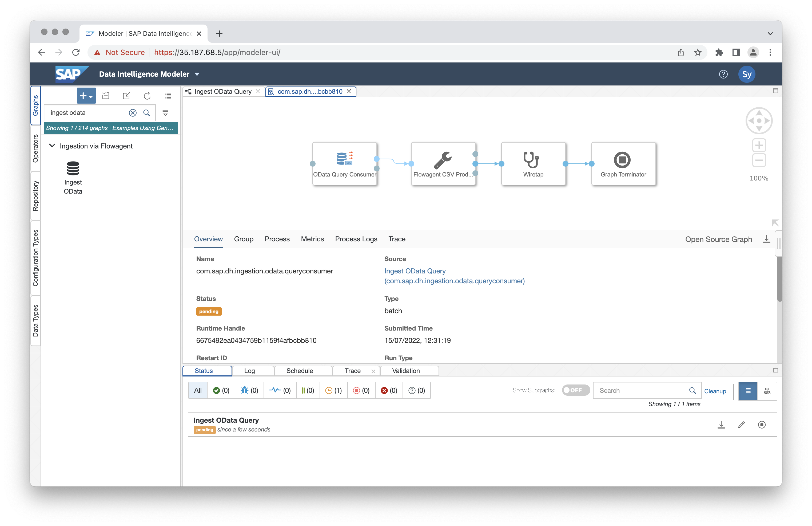Click the save graph icon in sidebar toolbar
812x526 pixels.
tap(106, 96)
